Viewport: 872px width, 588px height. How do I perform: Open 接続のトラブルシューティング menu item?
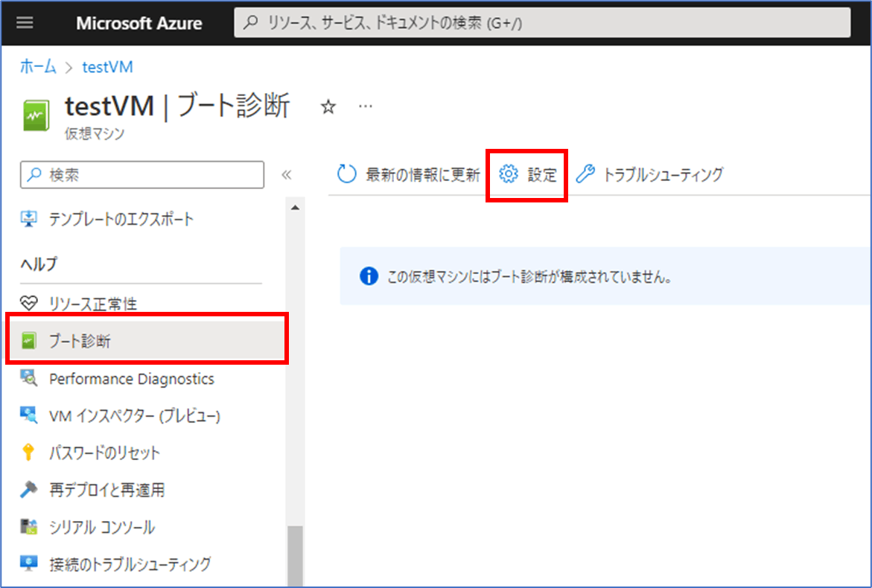[130, 564]
